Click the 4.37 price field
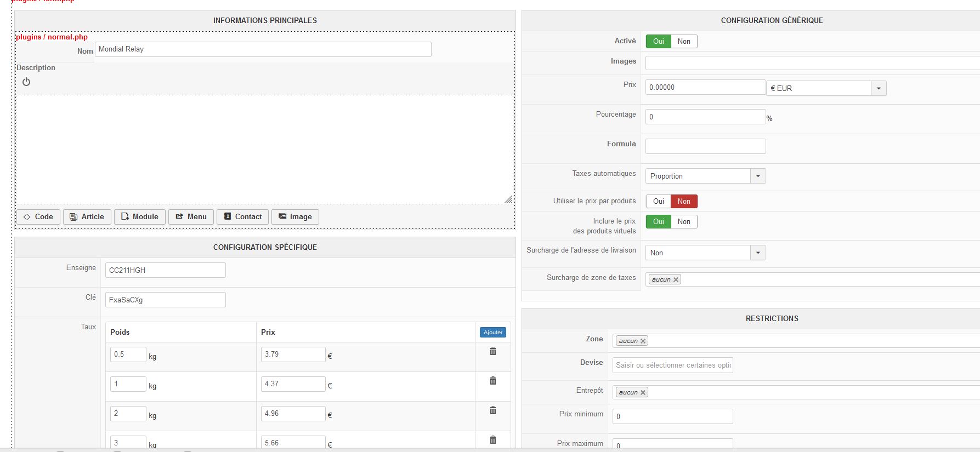 [293, 384]
